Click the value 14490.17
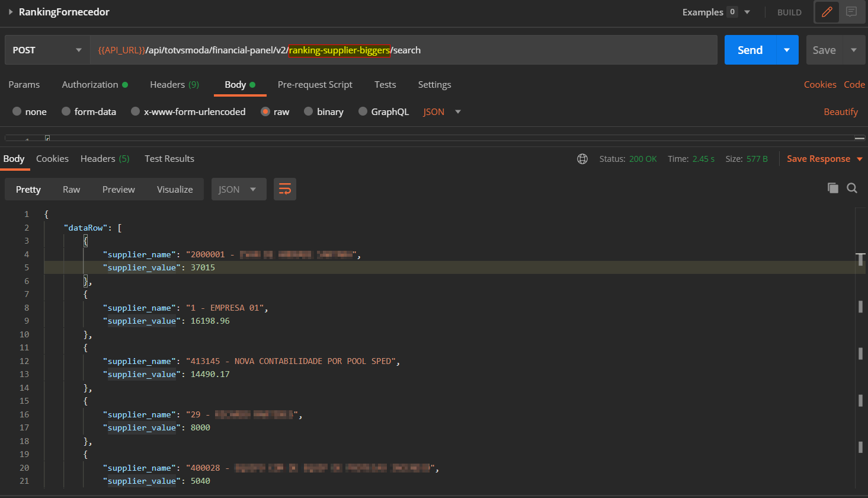Screen dimensions: 868x498 point(210,375)
